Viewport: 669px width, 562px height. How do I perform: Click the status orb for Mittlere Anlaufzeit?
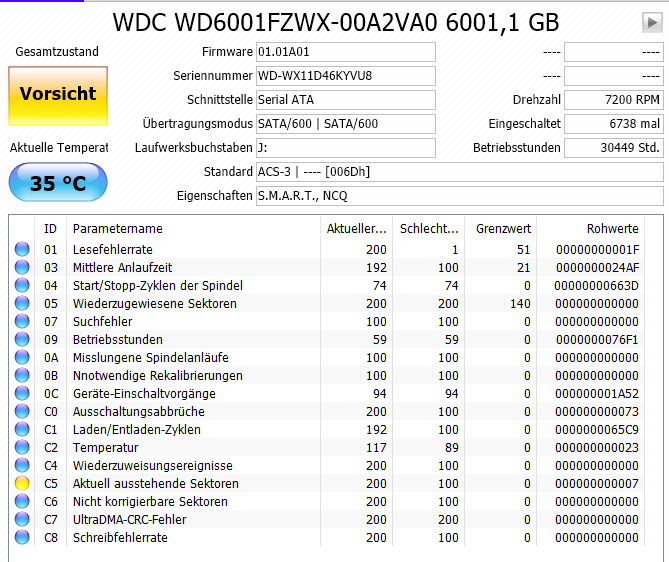pyautogui.click(x=22, y=267)
